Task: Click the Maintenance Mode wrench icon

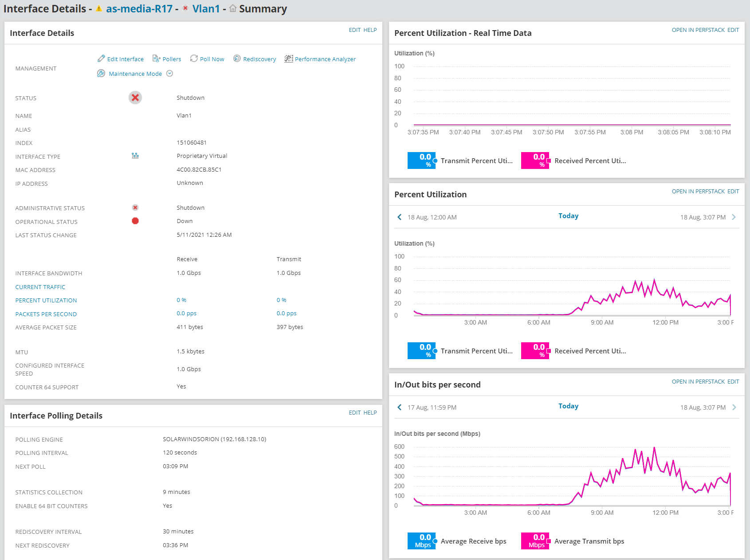Action: 101,74
